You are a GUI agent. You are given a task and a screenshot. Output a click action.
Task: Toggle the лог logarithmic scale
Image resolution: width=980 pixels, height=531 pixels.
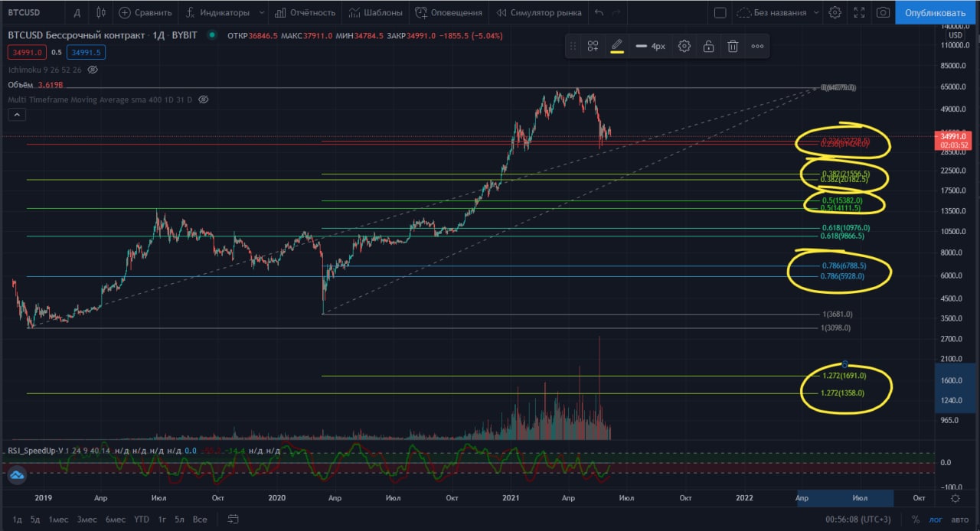point(936,520)
